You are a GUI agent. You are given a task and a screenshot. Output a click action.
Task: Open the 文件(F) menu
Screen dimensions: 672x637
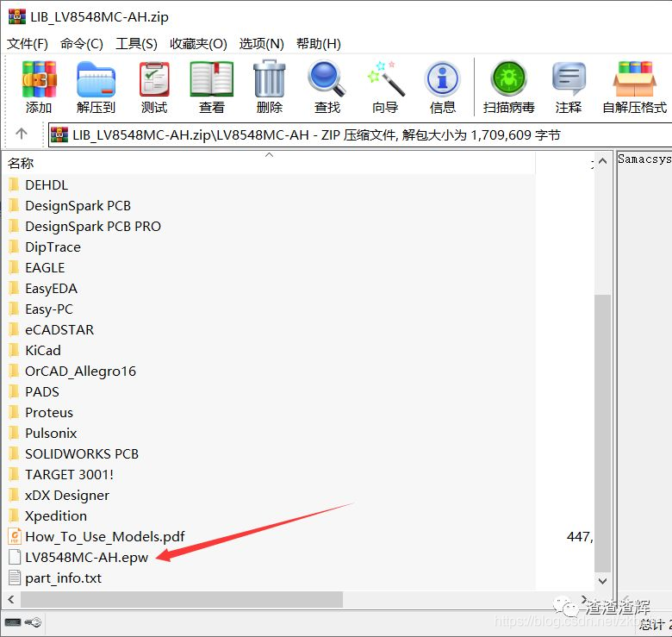(x=28, y=43)
